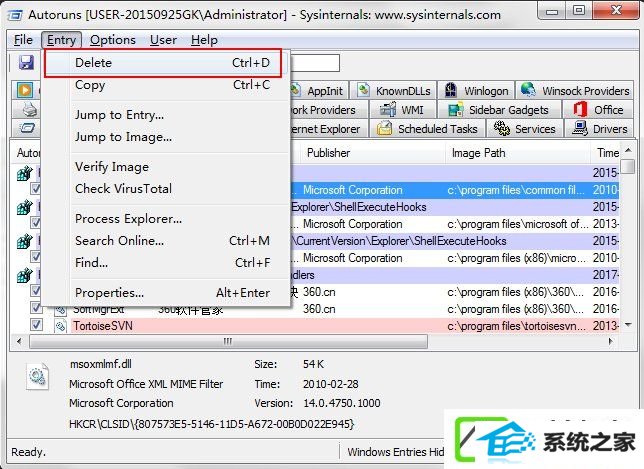644x469 pixels.
Task: Open Properties from the Entry menu
Action: pyautogui.click(x=166, y=293)
